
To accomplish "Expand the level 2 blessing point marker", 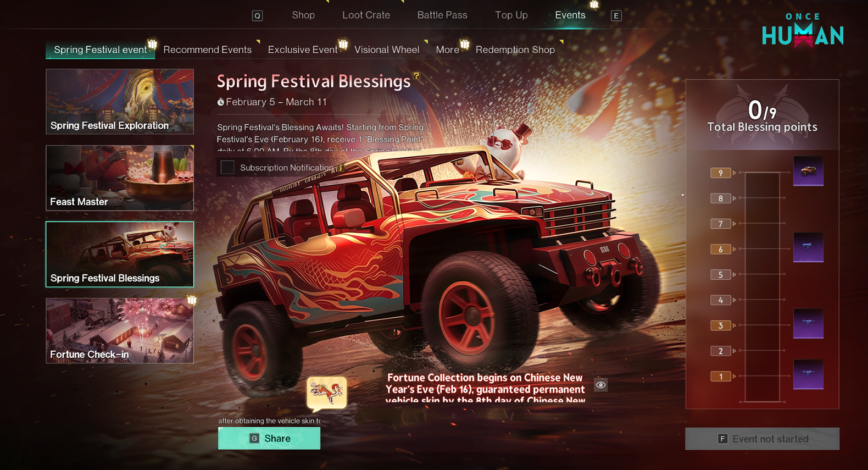I will [x=721, y=351].
